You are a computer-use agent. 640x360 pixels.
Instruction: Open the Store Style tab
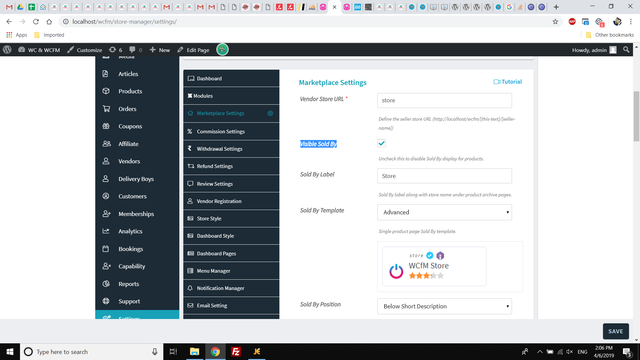tap(231, 218)
